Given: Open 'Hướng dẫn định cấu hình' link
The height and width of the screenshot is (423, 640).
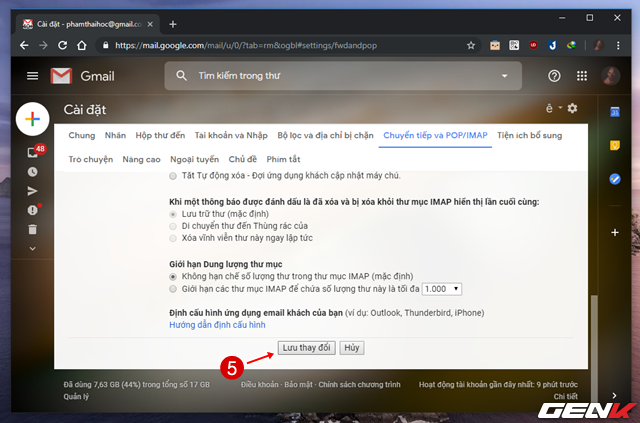Looking at the screenshot, I should [216, 326].
